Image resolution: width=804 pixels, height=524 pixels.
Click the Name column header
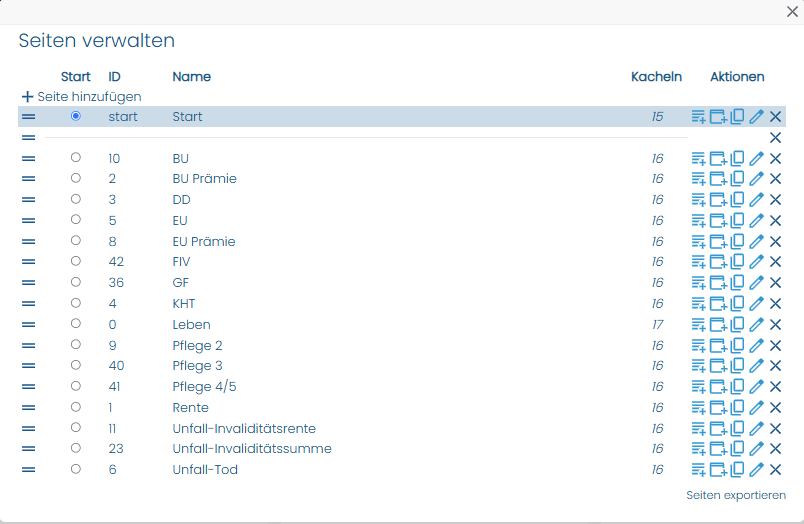[191, 77]
